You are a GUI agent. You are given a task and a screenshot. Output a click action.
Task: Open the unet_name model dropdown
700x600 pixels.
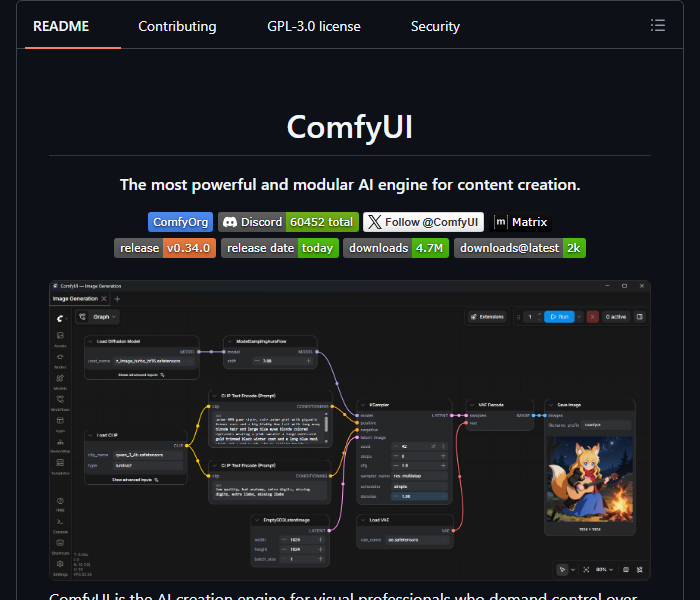(154, 361)
